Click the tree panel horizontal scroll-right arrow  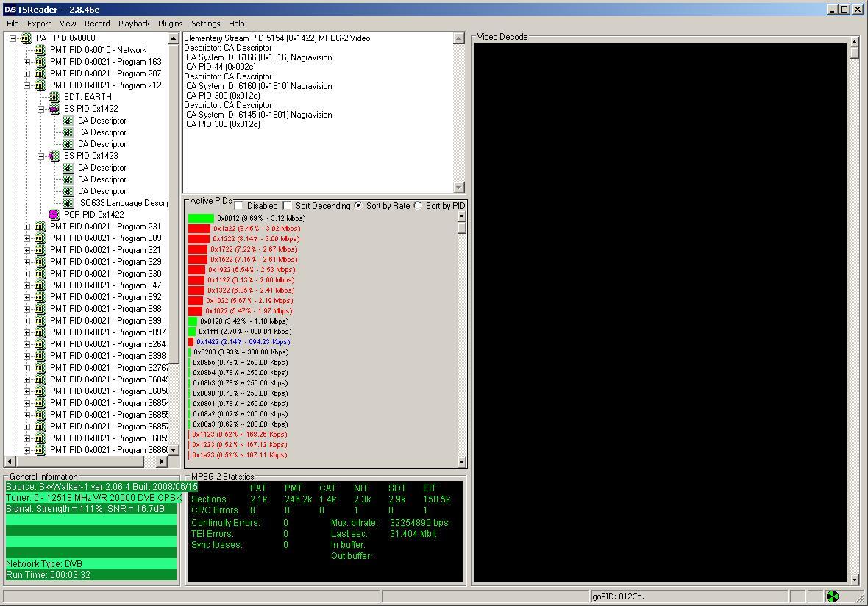pos(162,461)
